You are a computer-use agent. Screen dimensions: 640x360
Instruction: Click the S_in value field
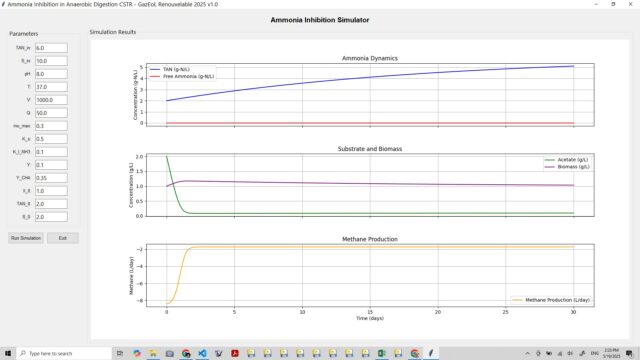pyautogui.click(x=51, y=61)
